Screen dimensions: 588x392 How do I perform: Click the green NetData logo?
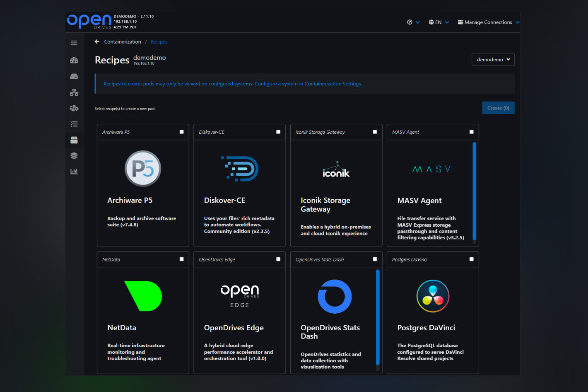(143, 296)
